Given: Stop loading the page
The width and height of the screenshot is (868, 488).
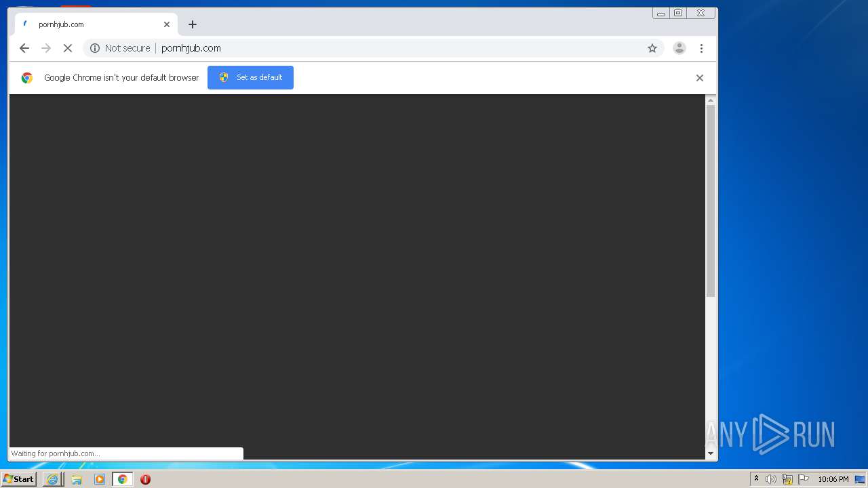Looking at the screenshot, I should (68, 48).
